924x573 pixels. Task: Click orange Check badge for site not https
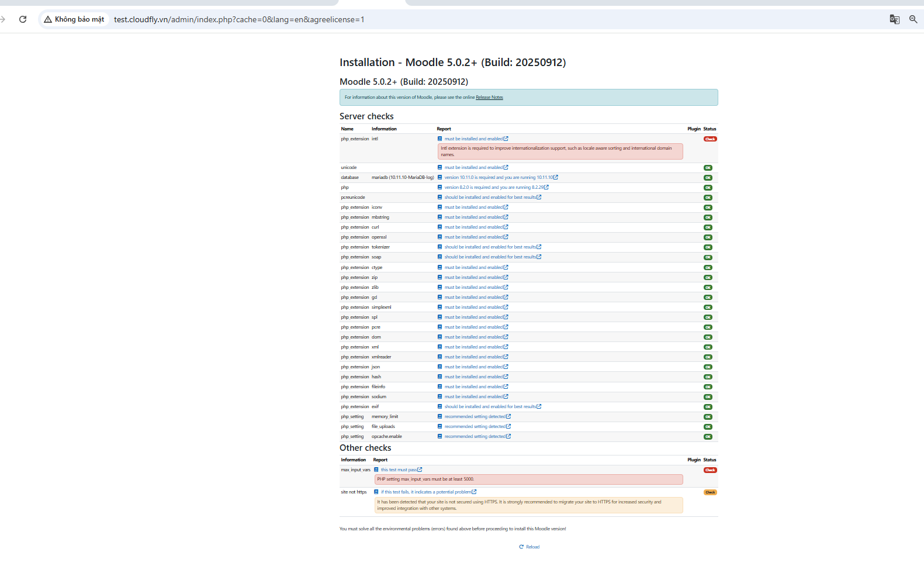tap(710, 492)
